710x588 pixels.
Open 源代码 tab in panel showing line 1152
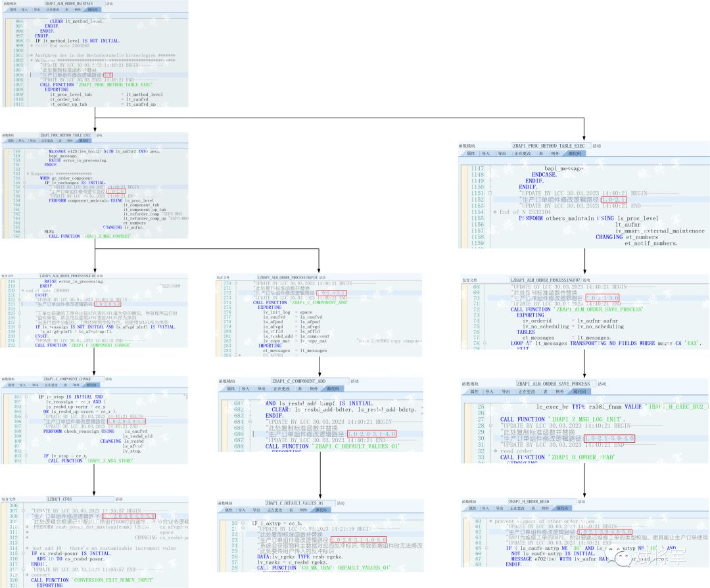coord(575,154)
